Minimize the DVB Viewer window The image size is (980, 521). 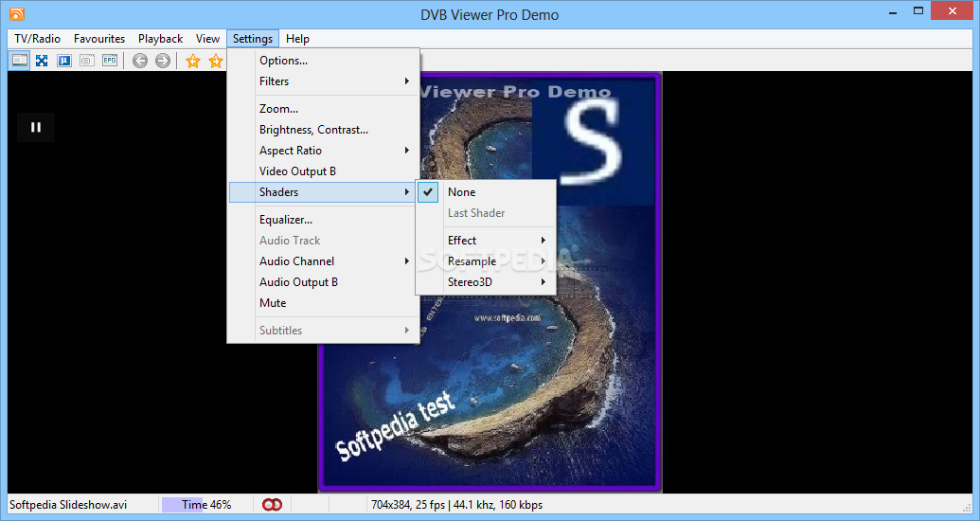(x=891, y=11)
